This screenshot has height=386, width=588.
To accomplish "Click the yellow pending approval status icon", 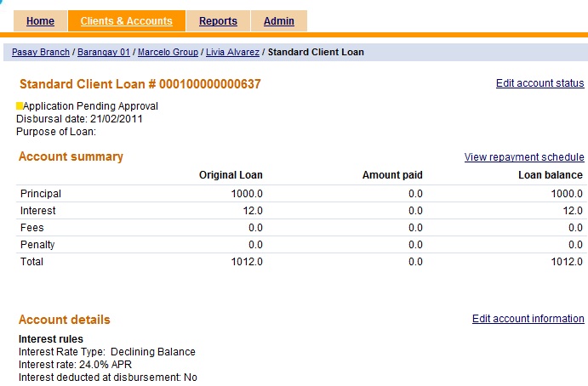I will point(20,106).
